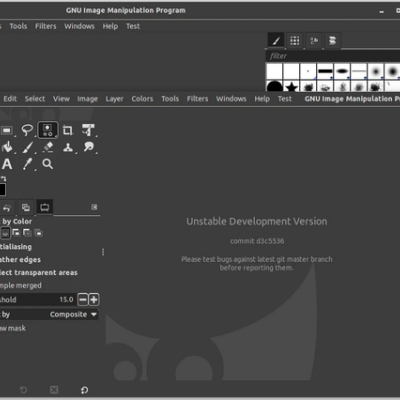This screenshot has height=400, width=400.
Task: Open the Composite select-by dropdown
Action: click(x=49, y=314)
